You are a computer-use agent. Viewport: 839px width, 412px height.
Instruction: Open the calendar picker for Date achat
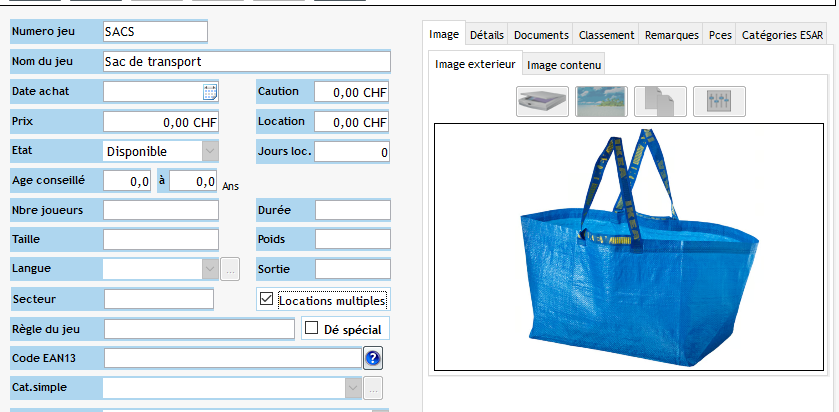[210, 92]
